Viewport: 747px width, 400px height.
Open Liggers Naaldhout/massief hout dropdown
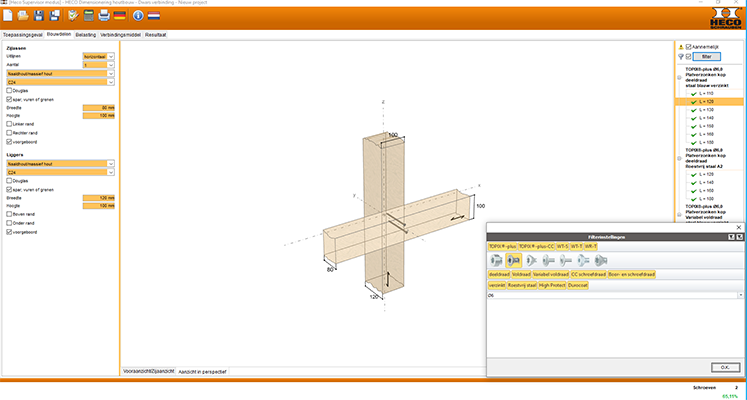pyautogui.click(x=61, y=164)
